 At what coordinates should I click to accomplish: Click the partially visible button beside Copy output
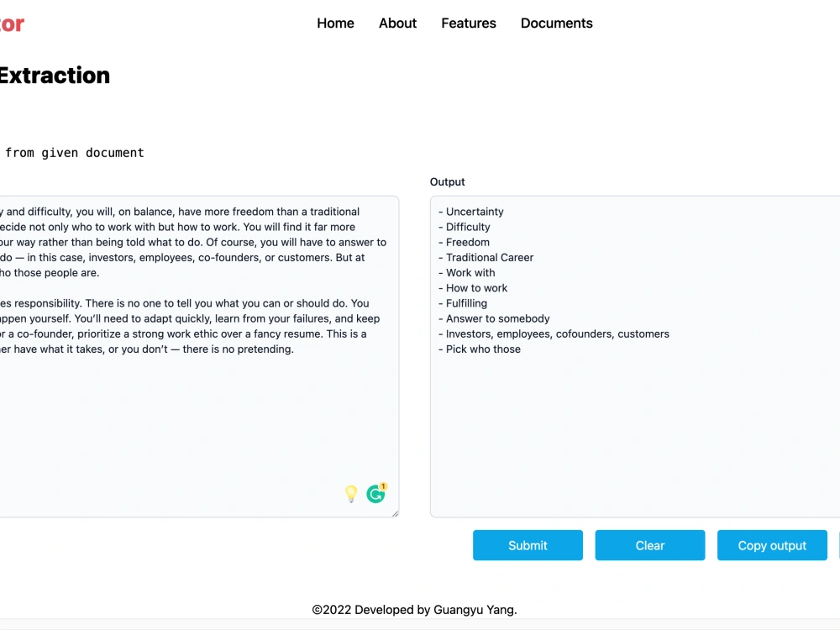(837, 545)
